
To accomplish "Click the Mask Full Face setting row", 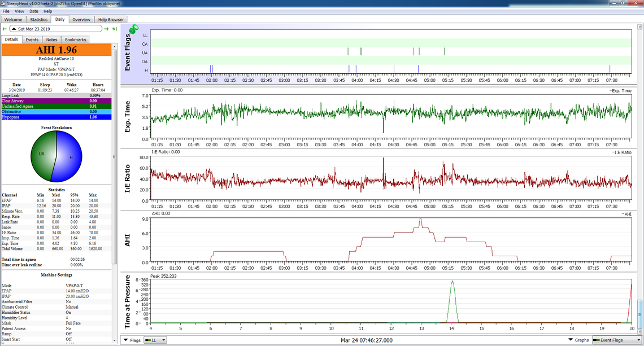I will (56, 323).
